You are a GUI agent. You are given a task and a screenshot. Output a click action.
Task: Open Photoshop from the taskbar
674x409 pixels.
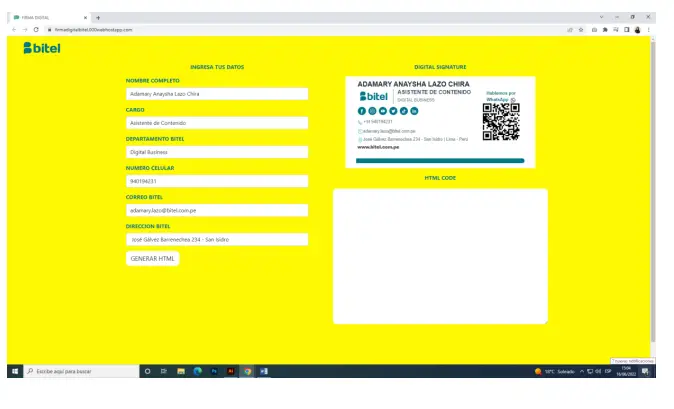point(214,371)
